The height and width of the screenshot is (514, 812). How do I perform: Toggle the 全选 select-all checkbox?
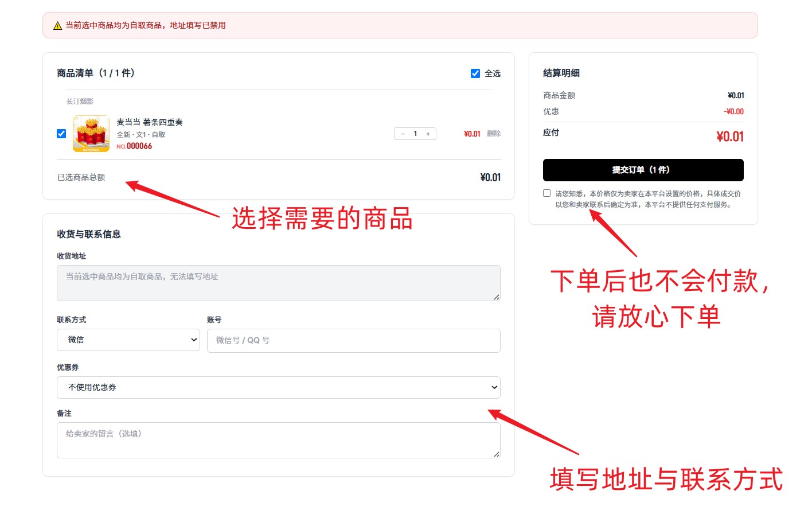(475, 73)
